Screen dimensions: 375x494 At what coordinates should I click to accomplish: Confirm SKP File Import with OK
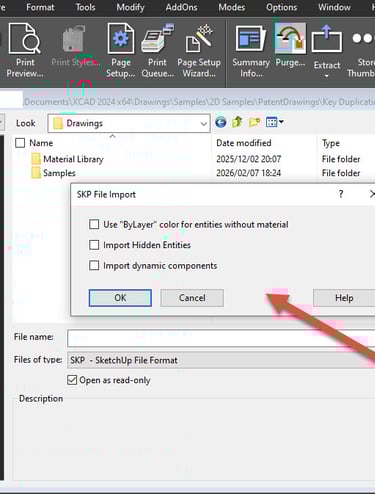click(x=120, y=298)
